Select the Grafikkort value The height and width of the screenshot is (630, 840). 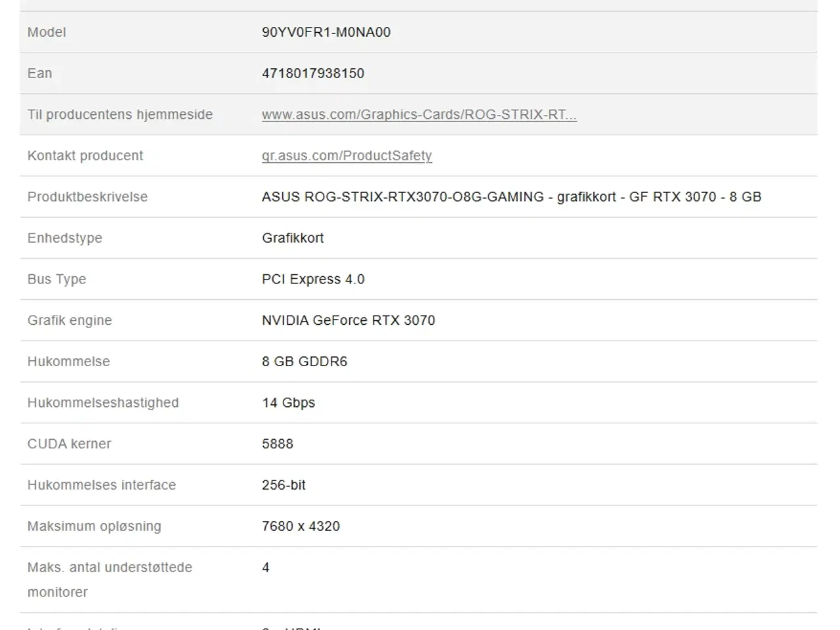coord(293,238)
